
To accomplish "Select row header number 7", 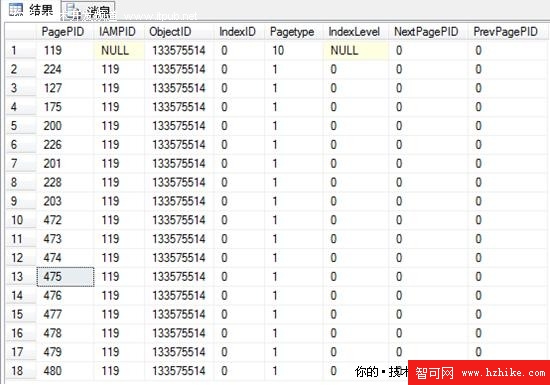I will (x=21, y=164).
